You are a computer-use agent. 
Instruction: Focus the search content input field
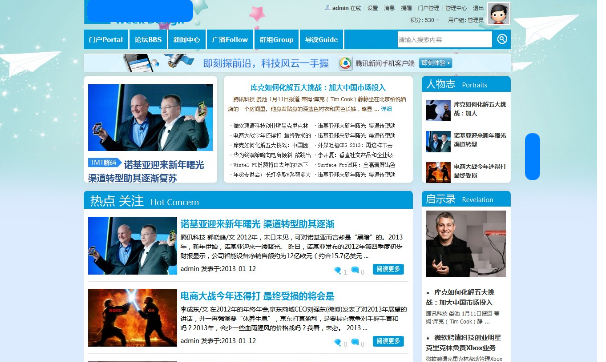[444, 39]
